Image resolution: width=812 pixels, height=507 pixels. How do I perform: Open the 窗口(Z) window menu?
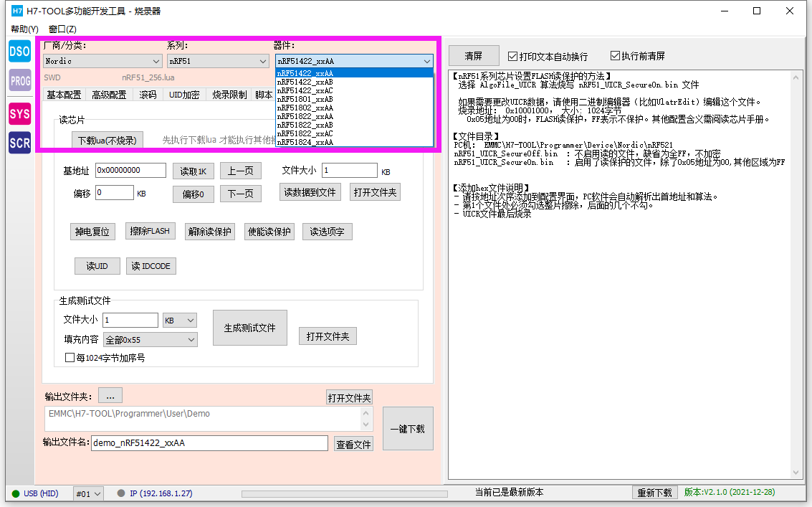point(62,29)
